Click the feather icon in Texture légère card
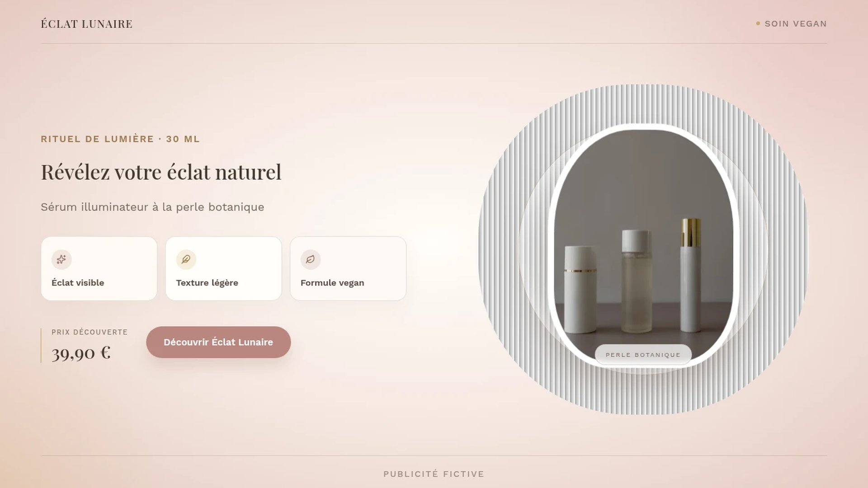Image resolution: width=868 pixels, height=488 pixels. pos(186,259)
